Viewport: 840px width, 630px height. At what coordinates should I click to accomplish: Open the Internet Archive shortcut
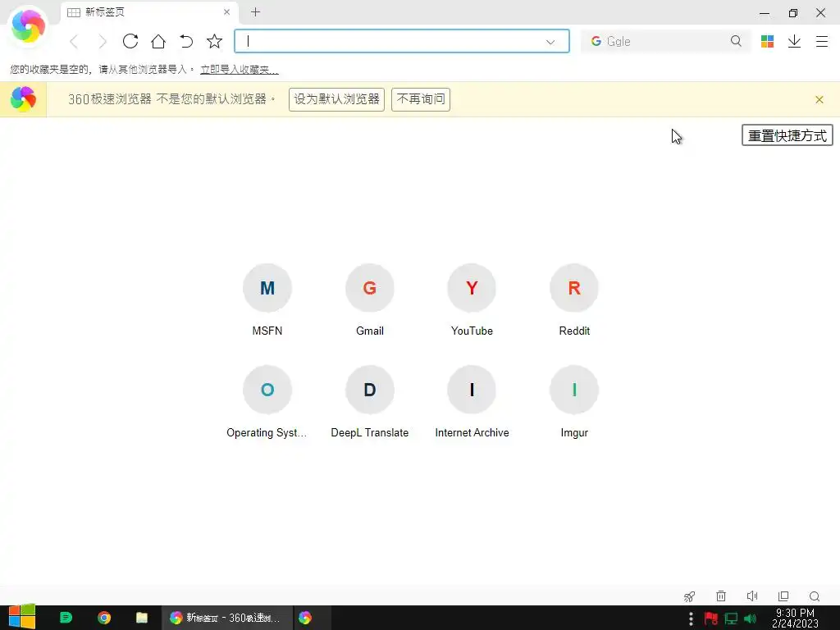472,402
